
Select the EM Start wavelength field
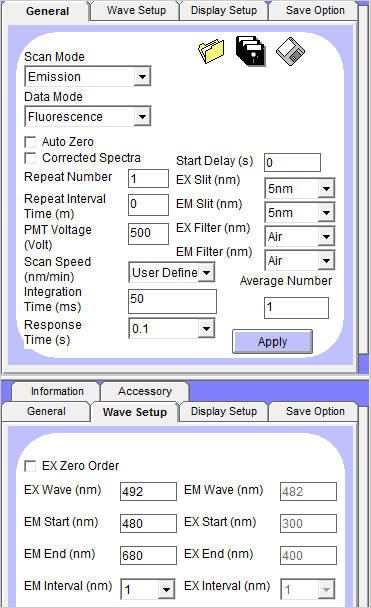[148, 523]
